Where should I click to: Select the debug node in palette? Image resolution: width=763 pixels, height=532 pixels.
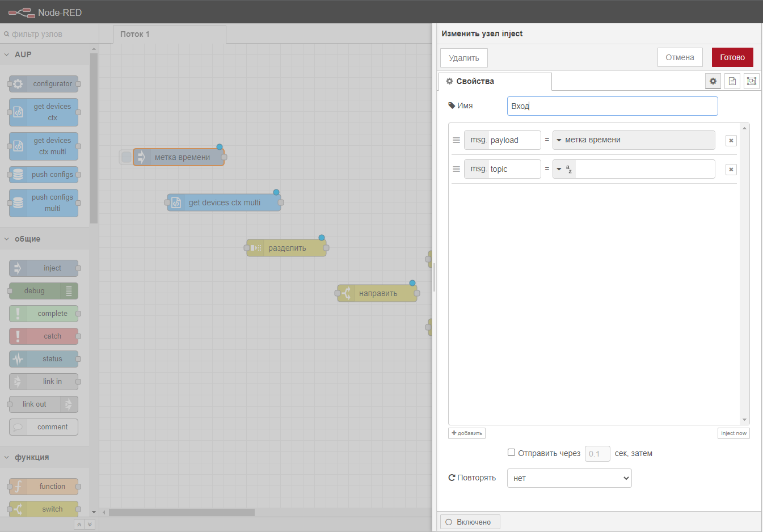pos(43,291)
